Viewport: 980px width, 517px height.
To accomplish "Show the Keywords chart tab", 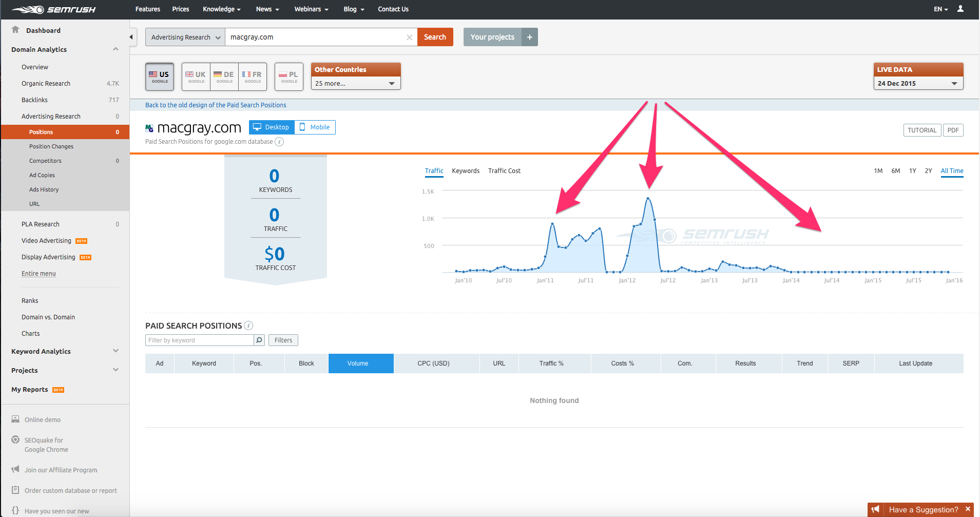I will pyautogui.click(x=466, y=171).
